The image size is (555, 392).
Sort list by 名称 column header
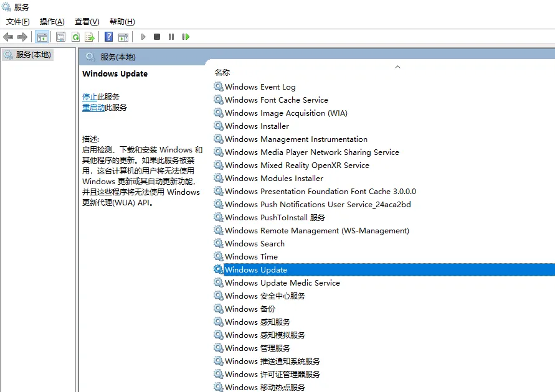pos(222,73)
